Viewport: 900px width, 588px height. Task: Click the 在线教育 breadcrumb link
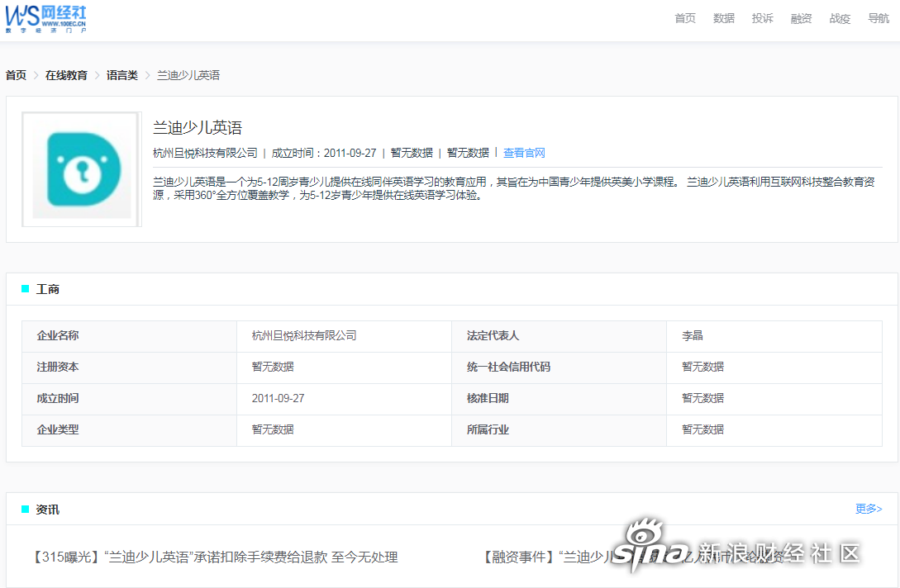67,75
